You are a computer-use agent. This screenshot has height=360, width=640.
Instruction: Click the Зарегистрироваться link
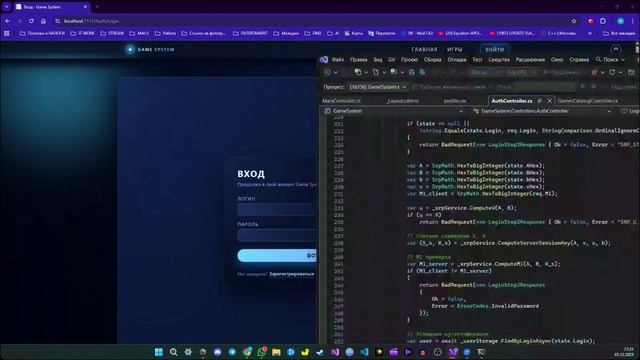292,274
